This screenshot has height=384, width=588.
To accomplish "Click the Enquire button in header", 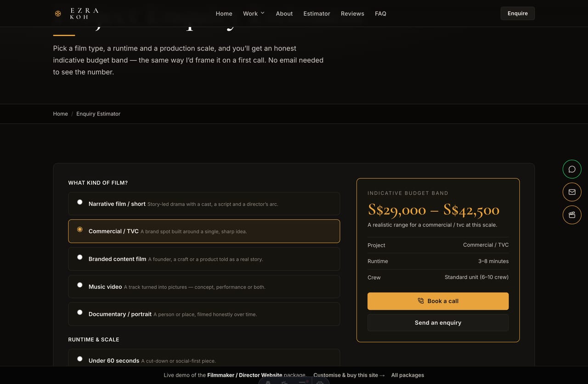I will coord(517,13).
